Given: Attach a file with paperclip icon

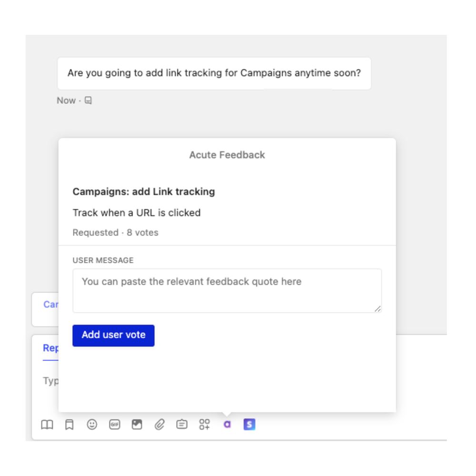Looking at the screenshot, I should [x=159, y=425].
